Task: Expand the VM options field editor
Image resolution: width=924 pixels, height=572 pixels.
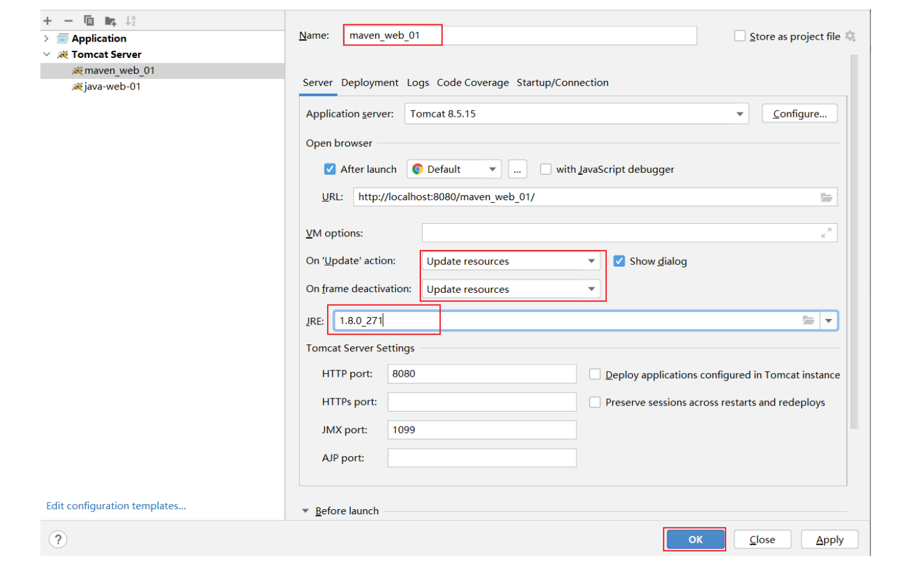Action: (x=826, y=233)
